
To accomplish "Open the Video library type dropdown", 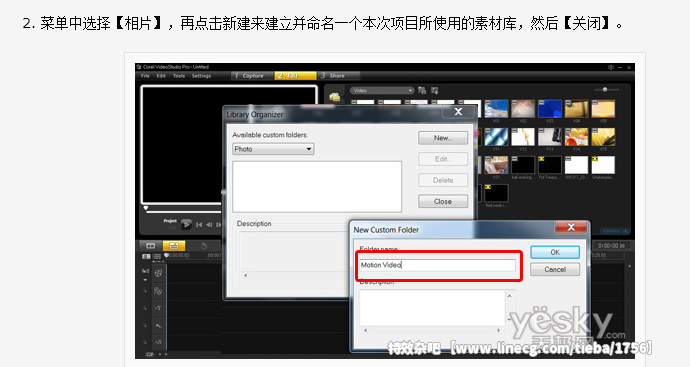I will click(382, 90).
